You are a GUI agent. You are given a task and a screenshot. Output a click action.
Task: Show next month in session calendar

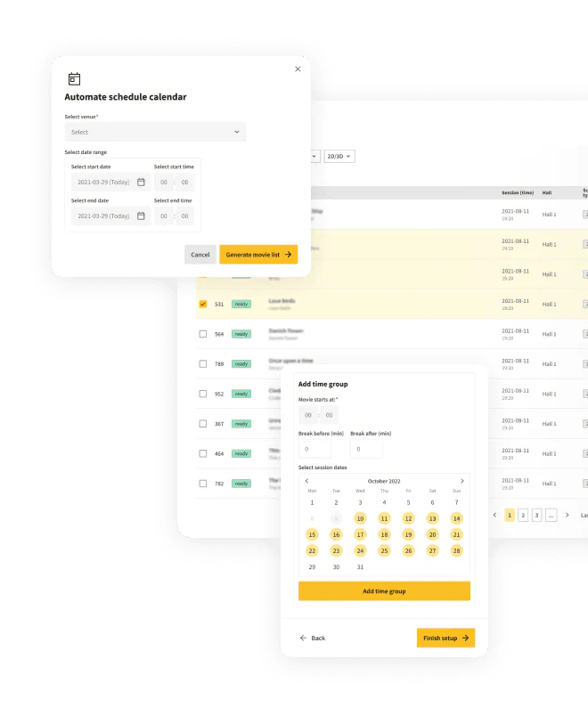(x=462, y=481)
